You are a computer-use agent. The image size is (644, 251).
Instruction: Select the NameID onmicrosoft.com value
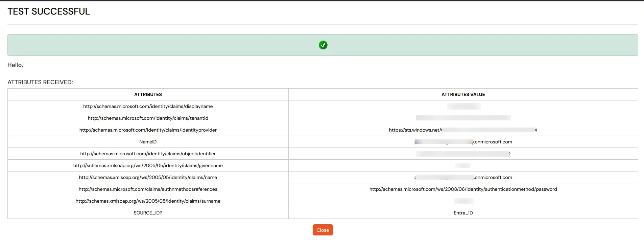[x=463, y=142]
